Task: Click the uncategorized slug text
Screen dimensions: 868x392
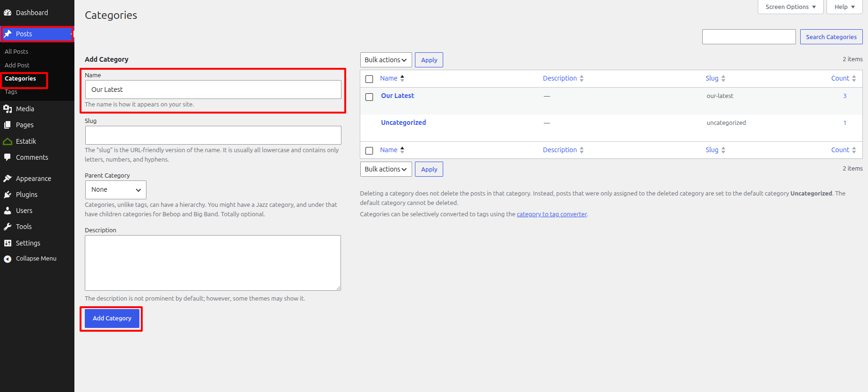Action: pyautogui.click(x=726, y=123)
